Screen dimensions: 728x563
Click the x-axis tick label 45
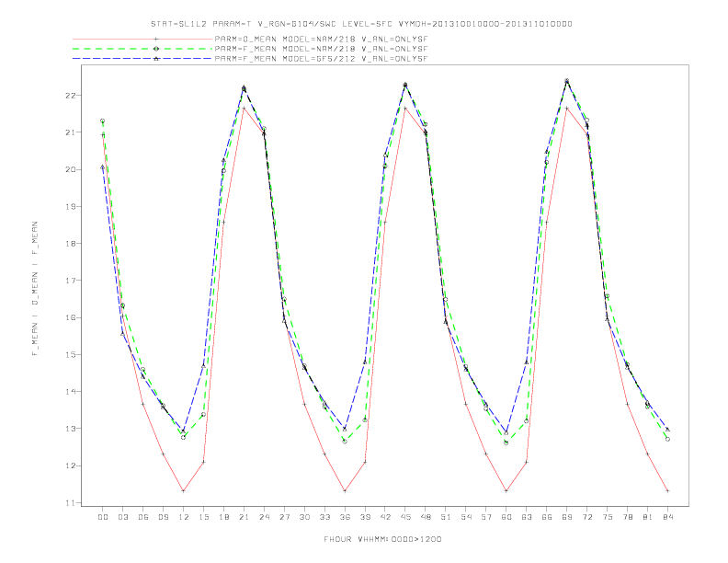click(405, 517)
